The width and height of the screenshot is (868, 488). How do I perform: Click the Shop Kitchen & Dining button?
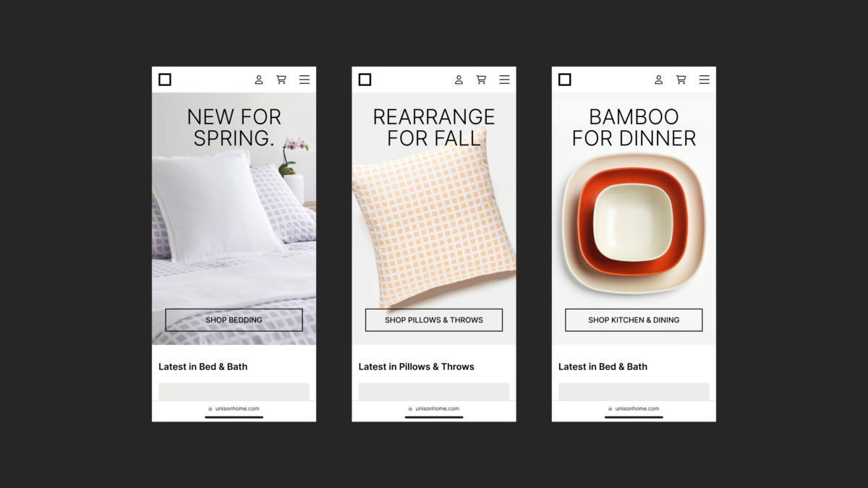pyautogui.click(x=634, y=320)
